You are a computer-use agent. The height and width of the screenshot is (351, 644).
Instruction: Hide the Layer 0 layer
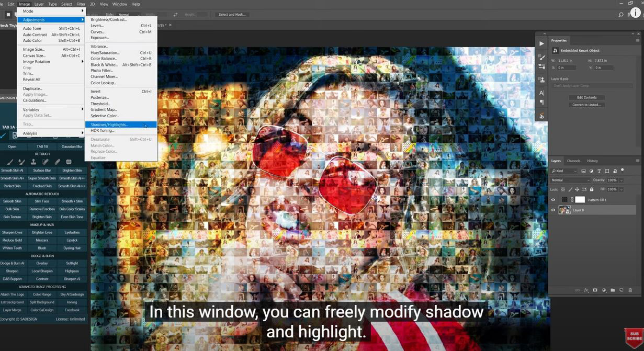pos(553,210)
